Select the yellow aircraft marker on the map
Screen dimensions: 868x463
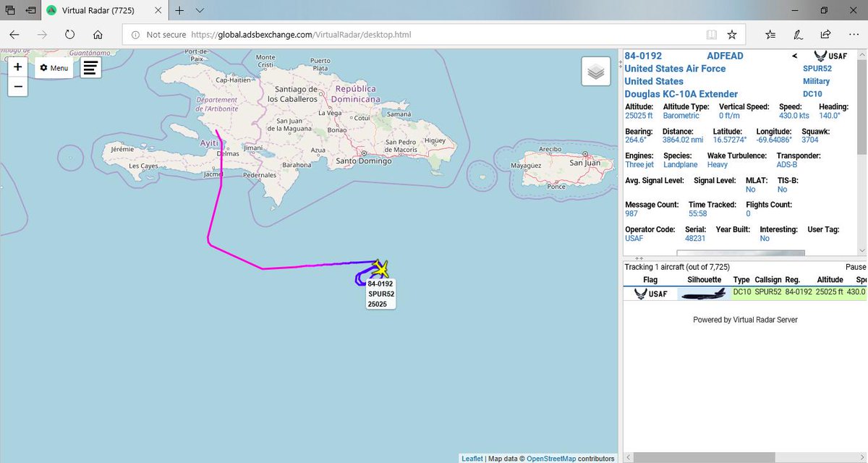380,268
